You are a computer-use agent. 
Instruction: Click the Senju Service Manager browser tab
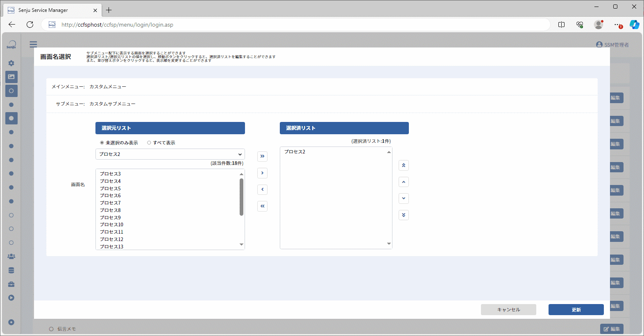pos(52,10)
